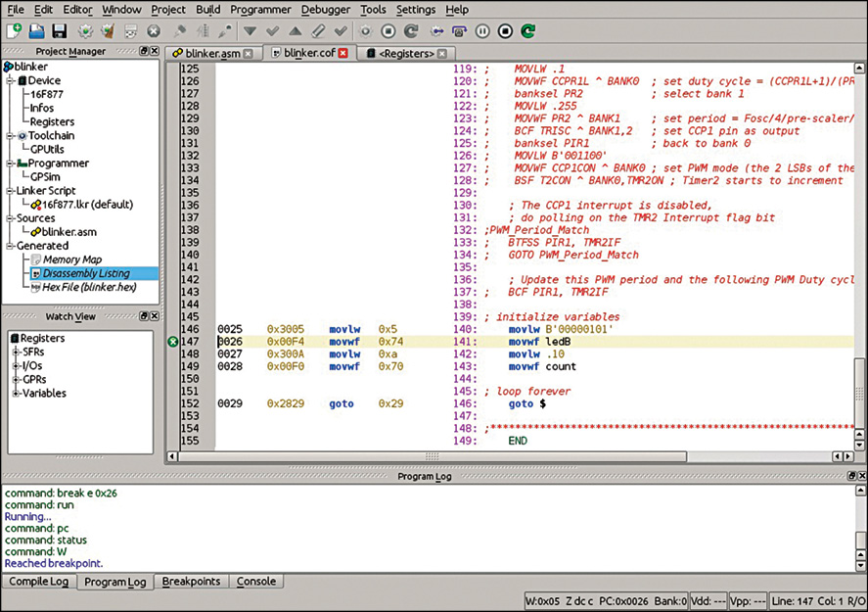Expand the Variables node in Watch View

16,393
